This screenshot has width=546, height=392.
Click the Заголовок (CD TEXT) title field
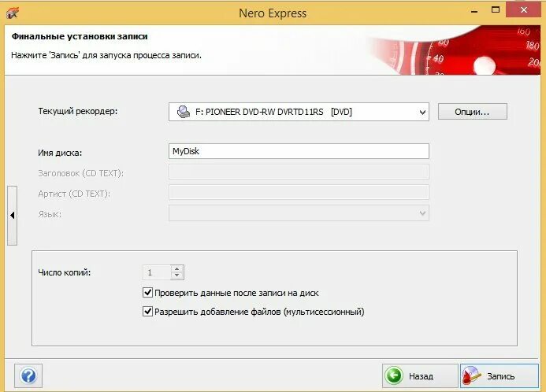click(299, 172)
